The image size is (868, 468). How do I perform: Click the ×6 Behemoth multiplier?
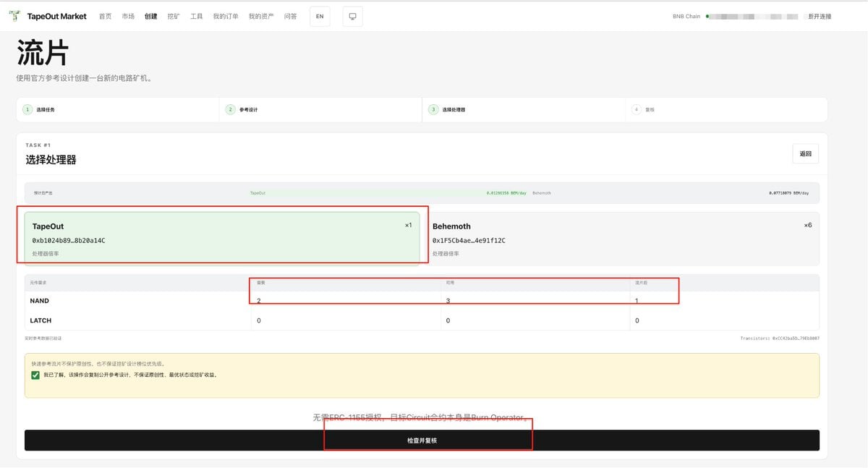point(808,225)
